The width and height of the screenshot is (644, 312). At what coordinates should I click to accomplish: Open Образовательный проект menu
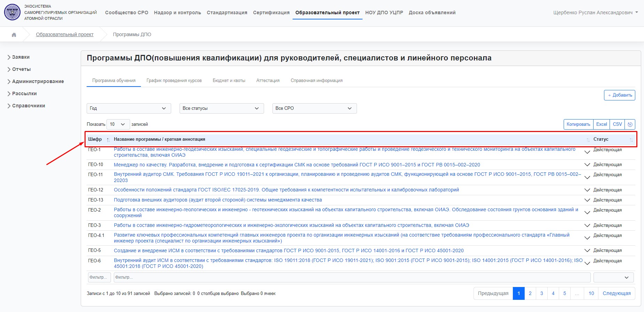click(x=327, y=13)
